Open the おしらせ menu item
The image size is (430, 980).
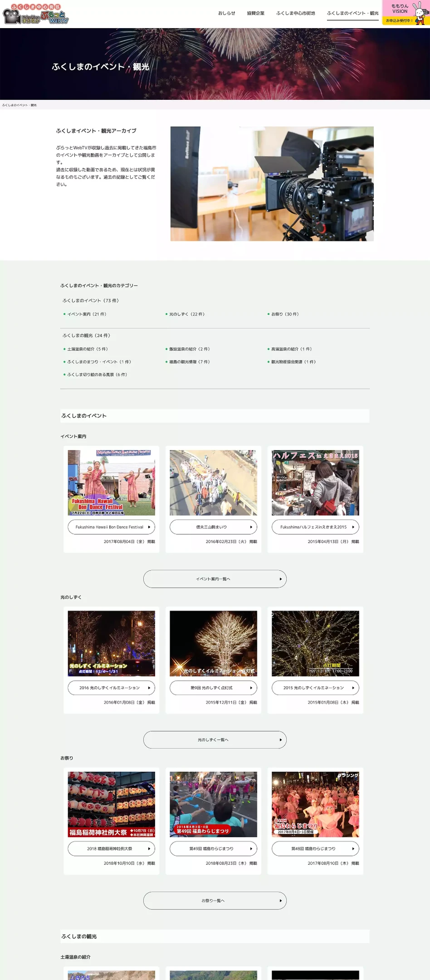227,13
